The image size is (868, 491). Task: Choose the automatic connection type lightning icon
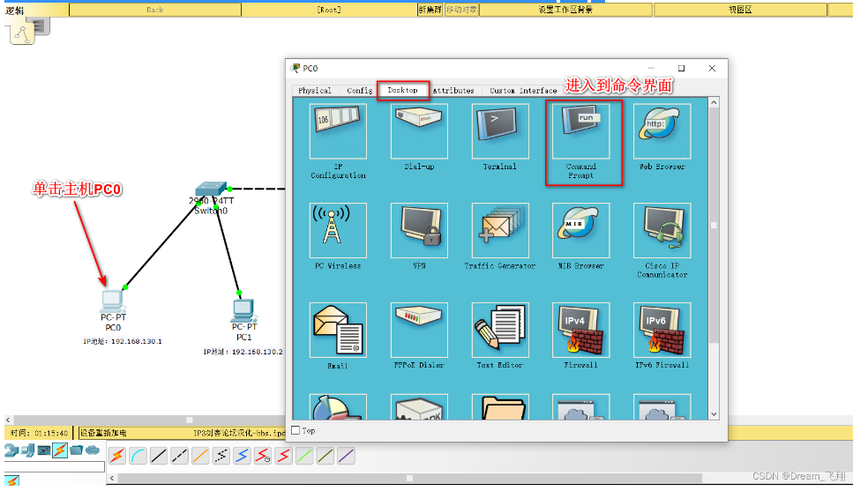pyautogui.click(x=116, y=456)
